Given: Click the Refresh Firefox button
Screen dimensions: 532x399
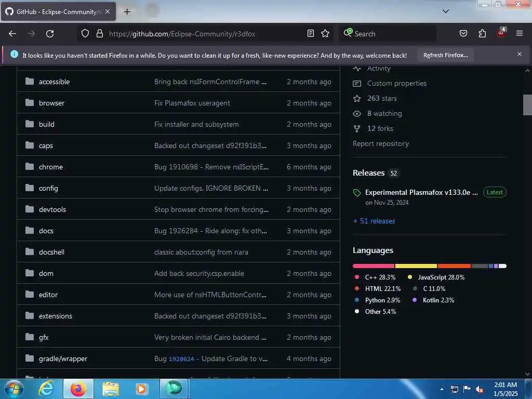Looking at the screenshot, I should (445, 55).
